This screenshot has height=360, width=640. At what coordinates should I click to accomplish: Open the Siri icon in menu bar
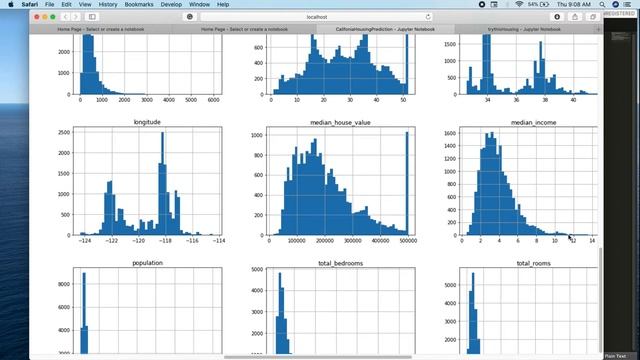[x=616, y=4]
